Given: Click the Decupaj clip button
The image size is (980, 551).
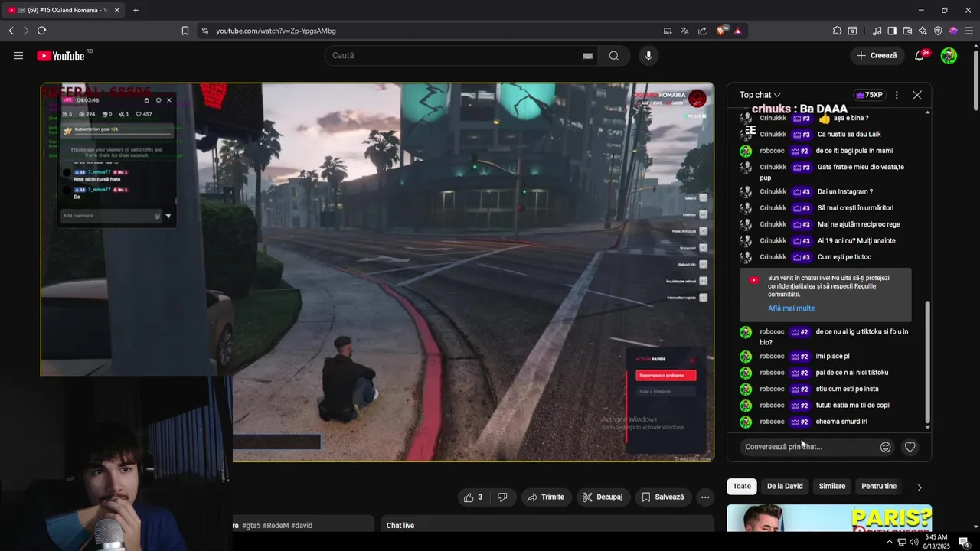Looking at the screenshot, I should tap(603, 497).
